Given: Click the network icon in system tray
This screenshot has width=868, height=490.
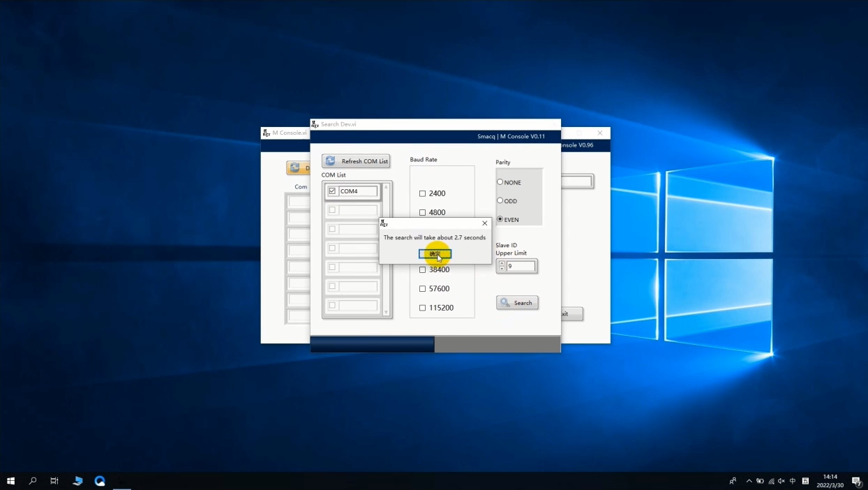Looking at the screenshot, I should coord(771,481).
